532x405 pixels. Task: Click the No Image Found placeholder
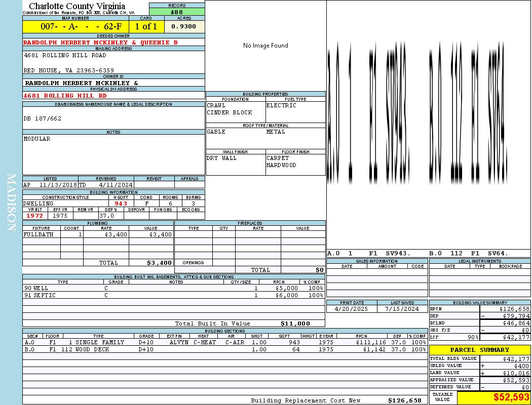265,46
